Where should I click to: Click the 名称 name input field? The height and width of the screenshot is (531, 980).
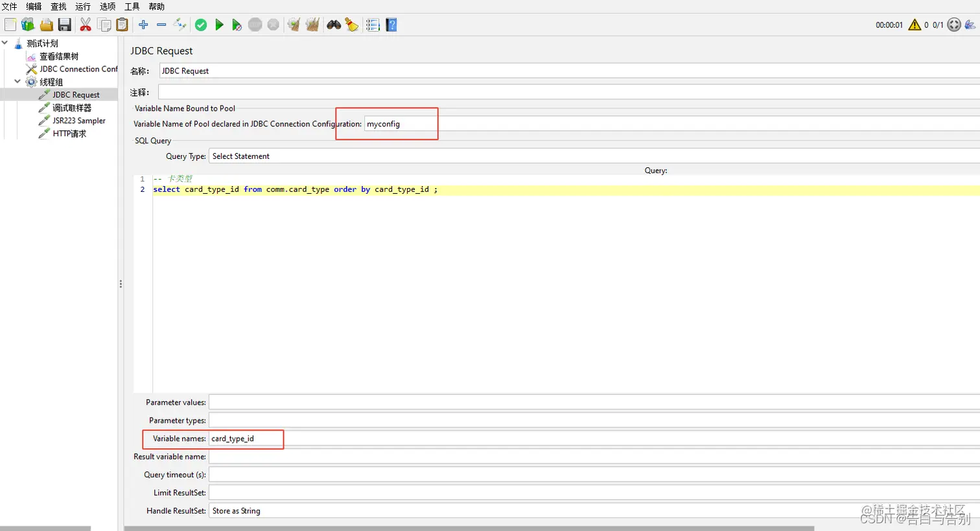click(x=570, y=71)
